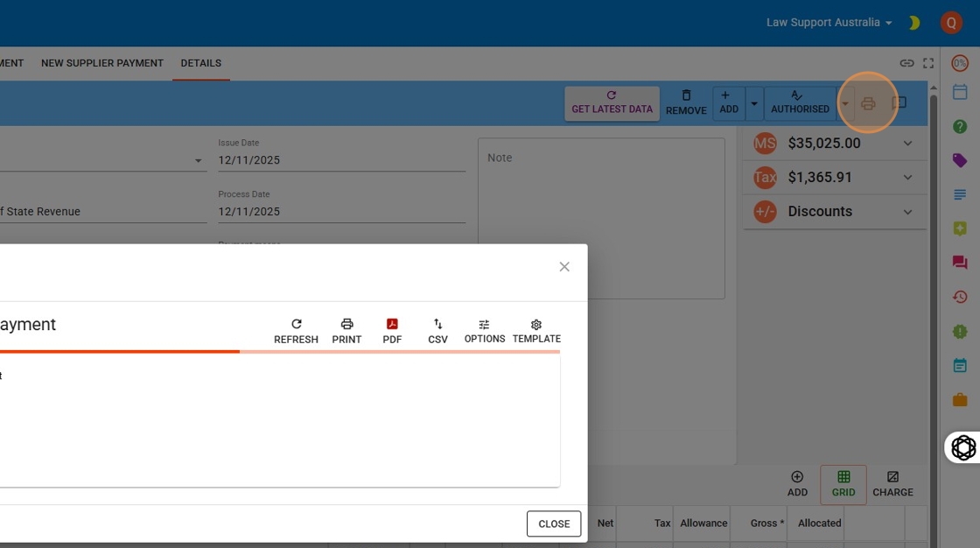Open the Law Support Australia dropdown

coord(829,23)
